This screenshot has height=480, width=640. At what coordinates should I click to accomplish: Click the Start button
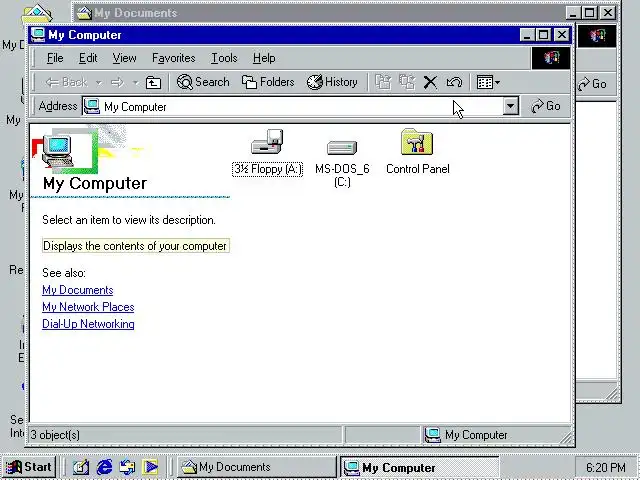click(x=29, y=467)
